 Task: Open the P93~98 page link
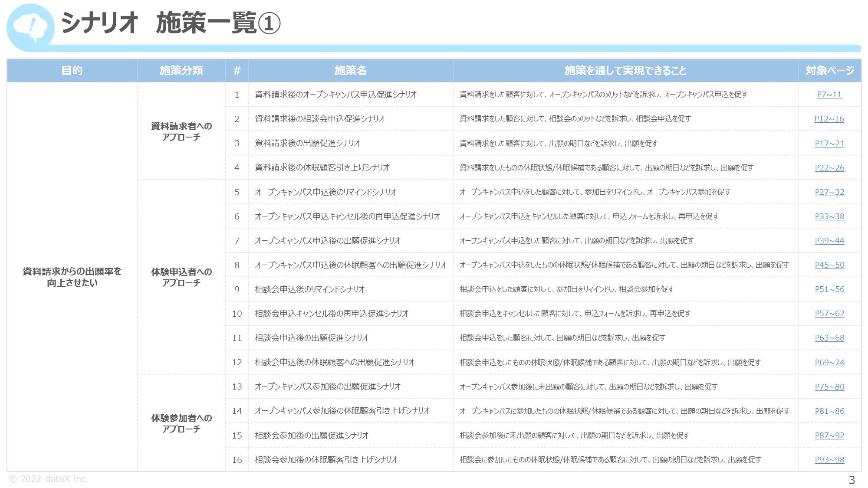pyautogui.click(x=829, y=459)
